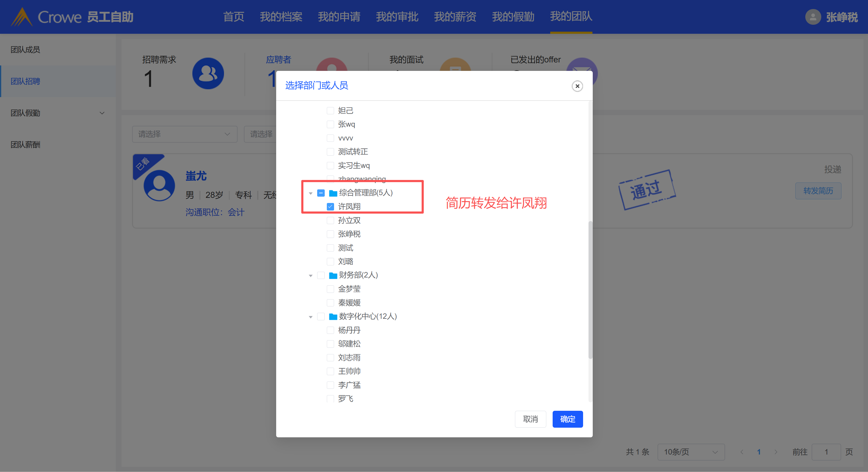Click the Crowe logo icon

click(x=22, y=17)
